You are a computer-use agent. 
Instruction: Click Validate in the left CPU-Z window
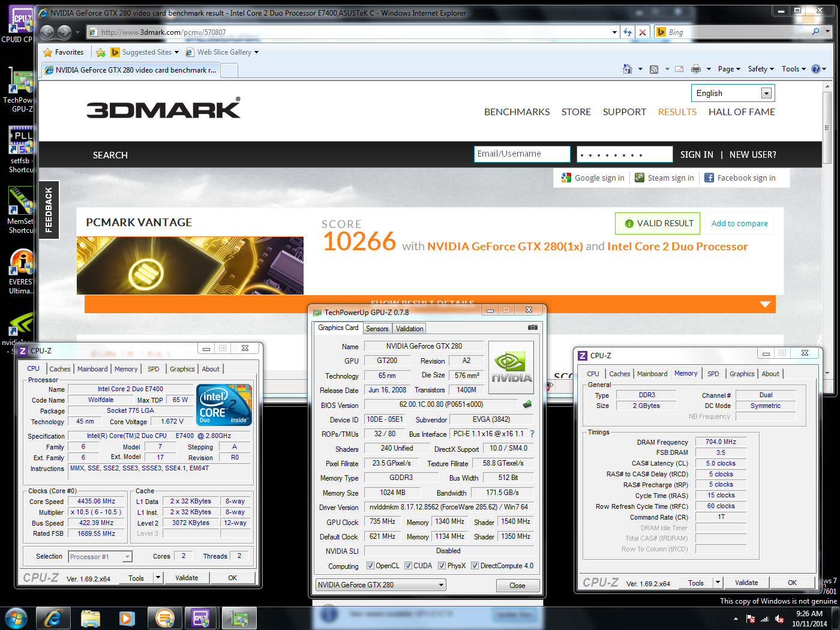pos(187,578)
